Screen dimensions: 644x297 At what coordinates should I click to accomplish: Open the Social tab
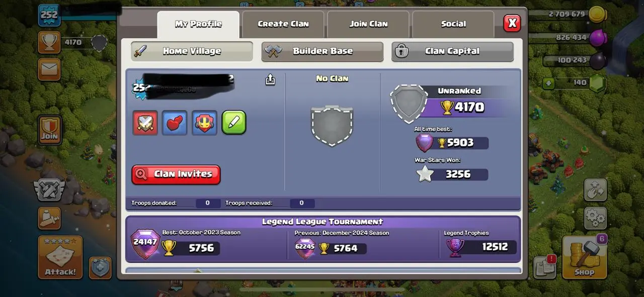453,24
